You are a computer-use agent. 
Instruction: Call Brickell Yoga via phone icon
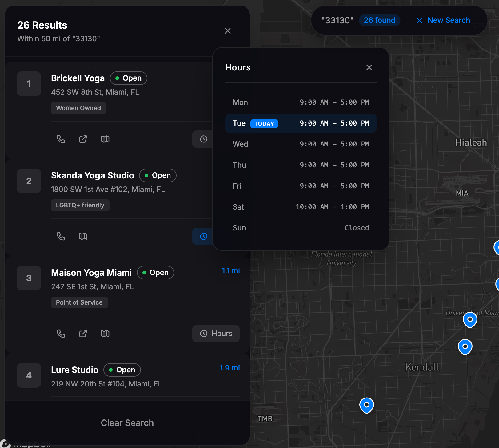tap(61, 139)
